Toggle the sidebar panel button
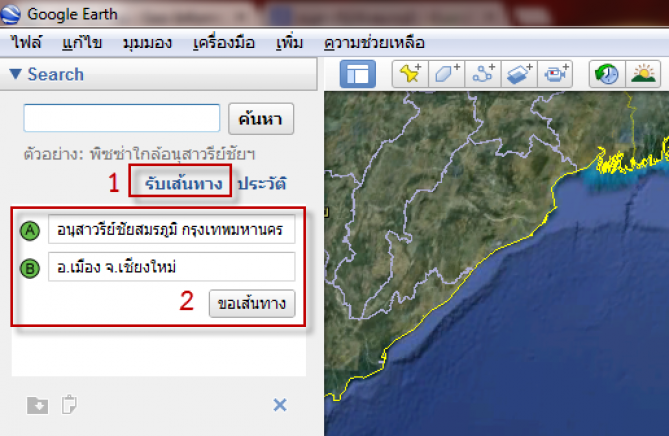 (x=358, y=74)
